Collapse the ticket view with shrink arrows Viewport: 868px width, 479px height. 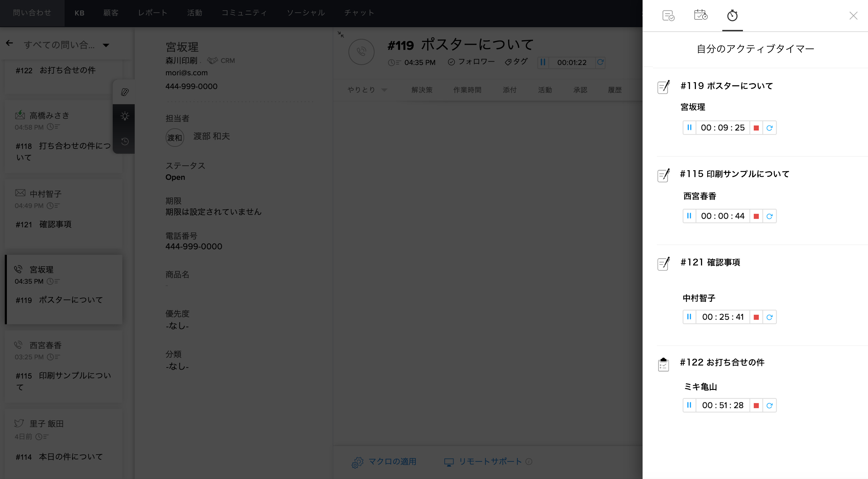coord(341,34)
